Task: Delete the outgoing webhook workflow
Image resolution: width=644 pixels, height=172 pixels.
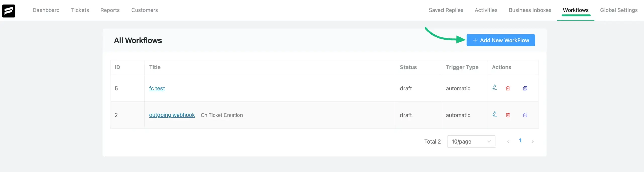Action: (x=508, y=115)
